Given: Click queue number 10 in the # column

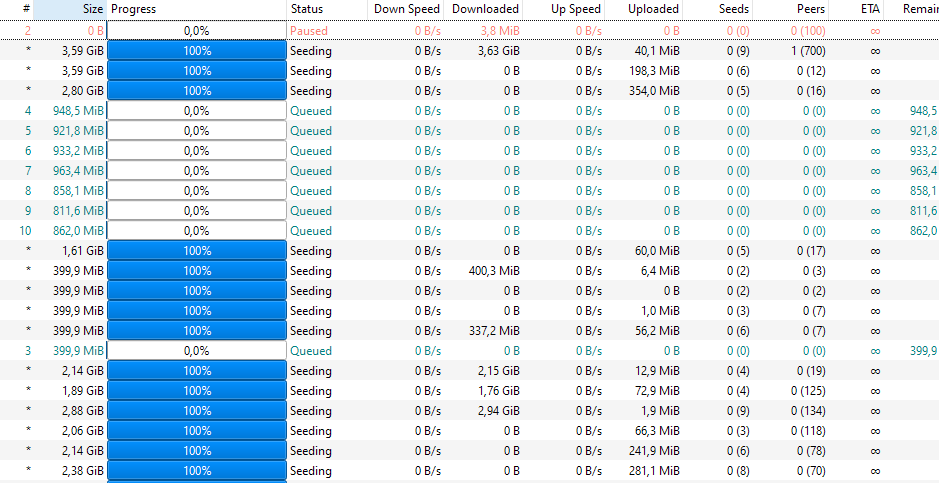Looking at the screenshot, I should [x=25, y=231].
